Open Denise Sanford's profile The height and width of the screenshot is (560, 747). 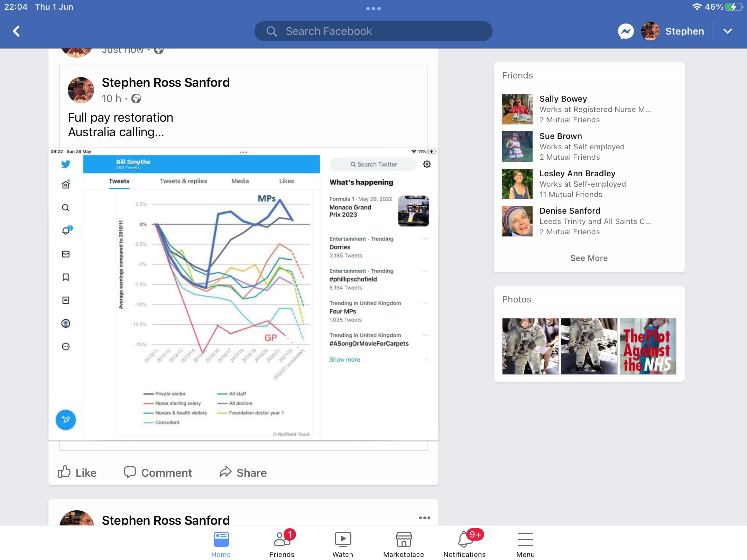tap(570, 211)
